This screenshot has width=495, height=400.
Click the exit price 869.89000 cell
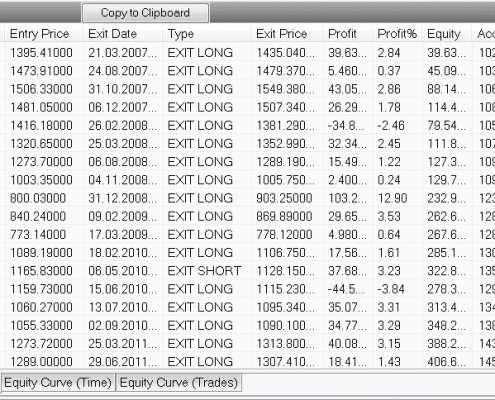tap(287, 216)
